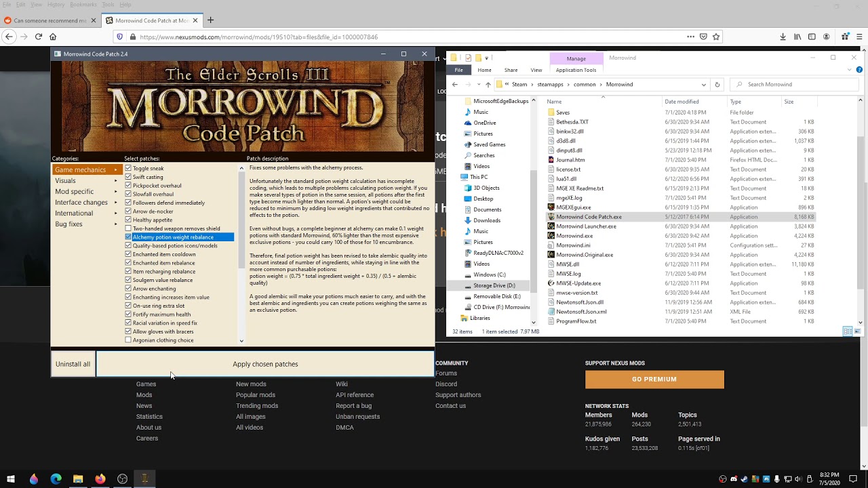Open Popular mods footer link

tap(256, 395)
